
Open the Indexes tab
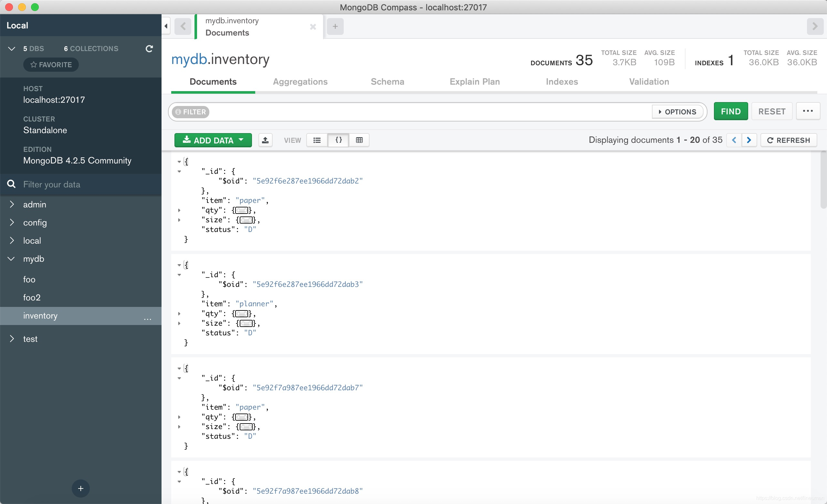click(x=562, y=81)
